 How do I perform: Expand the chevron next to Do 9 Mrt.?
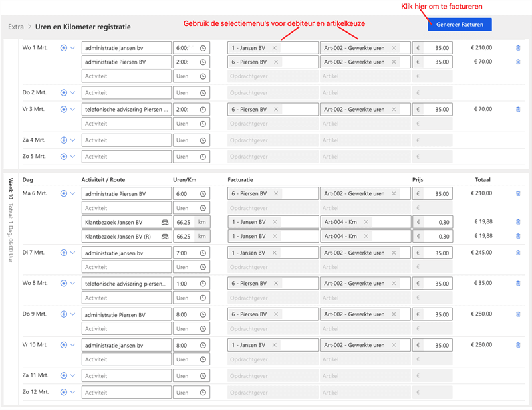[x=72, y=314]
